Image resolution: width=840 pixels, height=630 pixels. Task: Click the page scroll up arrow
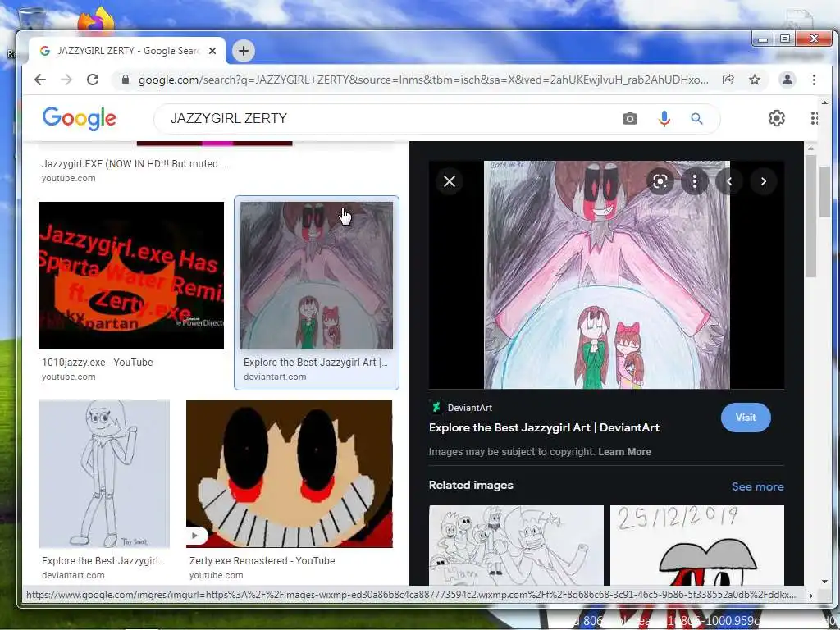coord(824,103)
